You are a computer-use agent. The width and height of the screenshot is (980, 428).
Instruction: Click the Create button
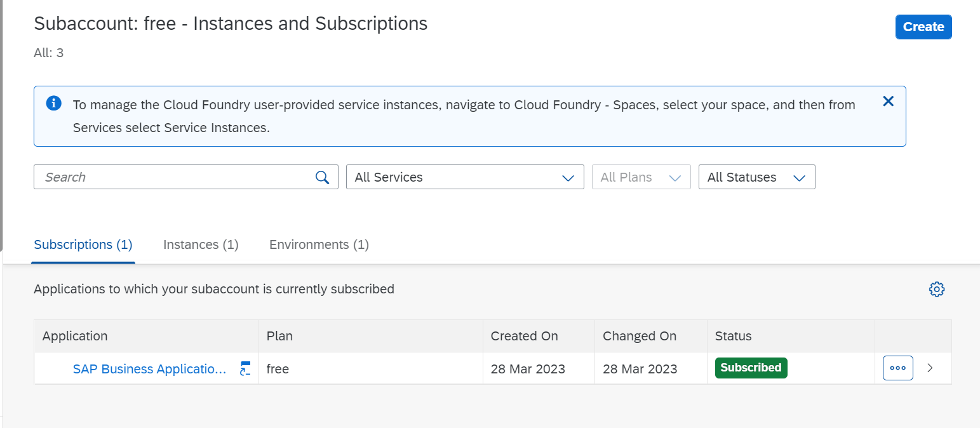click(923, 27)
